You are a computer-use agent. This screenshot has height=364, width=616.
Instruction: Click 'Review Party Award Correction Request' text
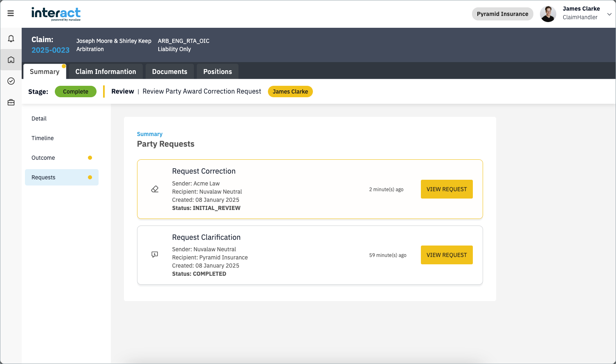coord(202,92)
